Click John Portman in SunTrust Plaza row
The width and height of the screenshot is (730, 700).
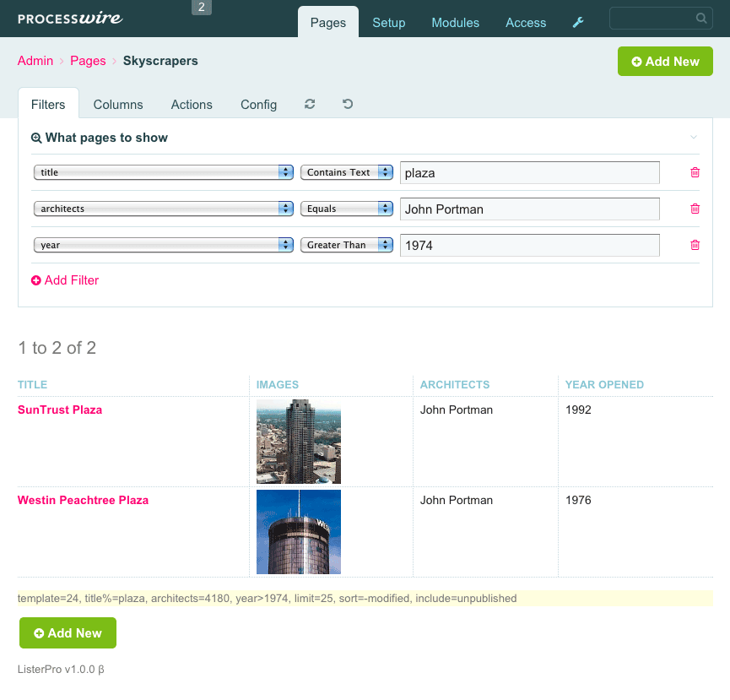457,410
